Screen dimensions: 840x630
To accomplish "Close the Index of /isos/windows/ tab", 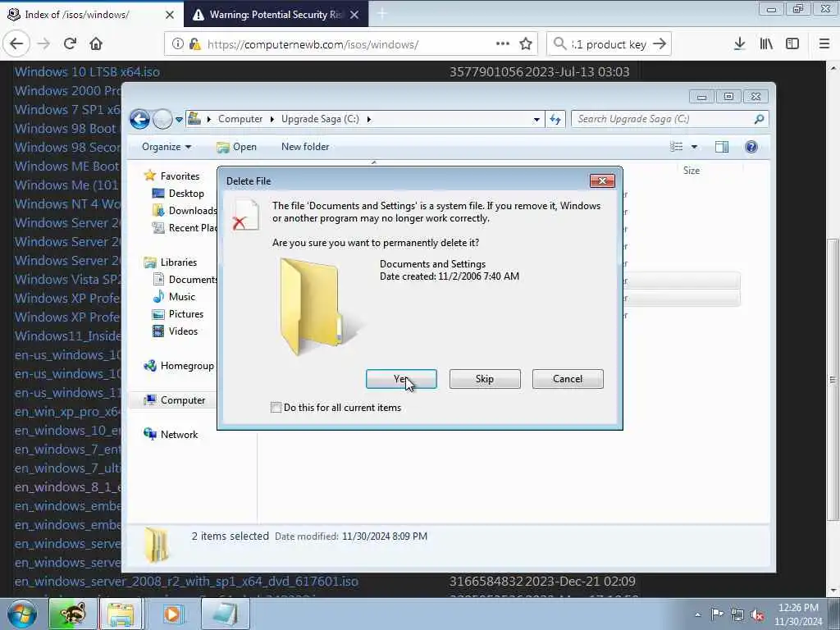I will (170, 15).
